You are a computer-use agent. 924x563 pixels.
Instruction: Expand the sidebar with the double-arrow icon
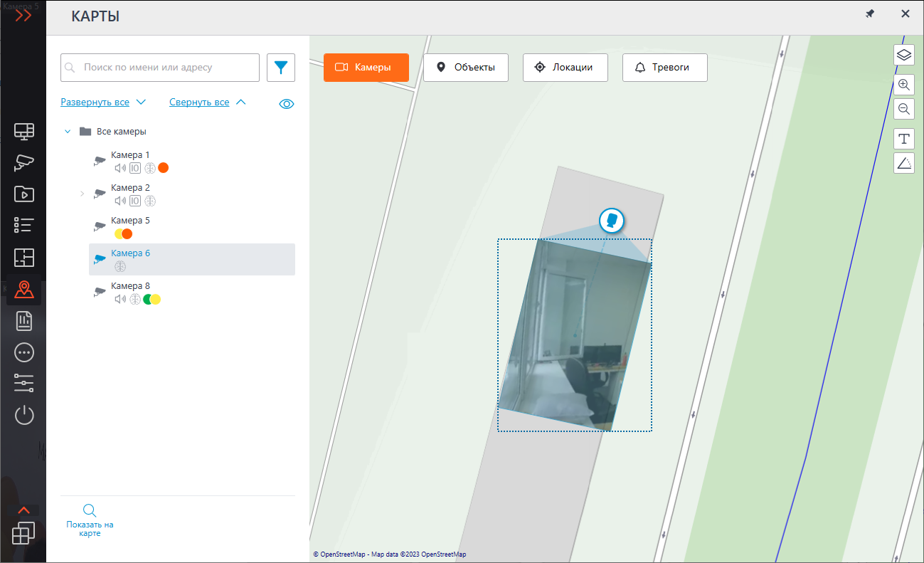(x=23, y=16)
